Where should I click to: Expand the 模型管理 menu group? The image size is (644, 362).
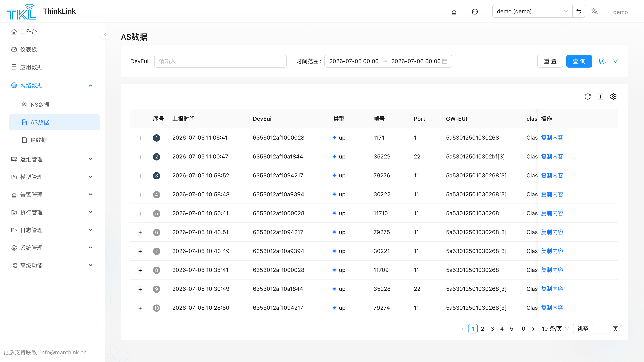pyautogui.click(x=91, y=177)
